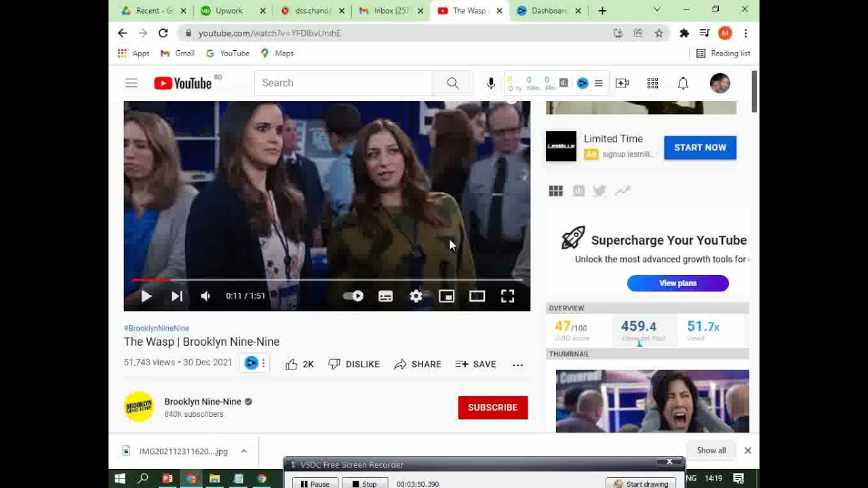The image size is (868, 488).
Task: Toggle subtitles/closed captions
Action: pos(385,296)
